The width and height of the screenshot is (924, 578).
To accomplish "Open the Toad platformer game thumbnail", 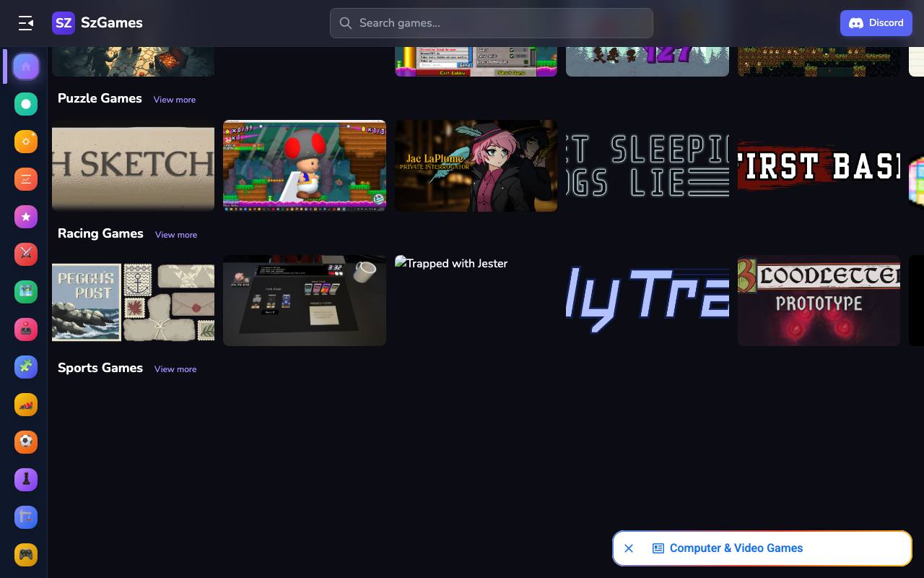I will (305, 165).
